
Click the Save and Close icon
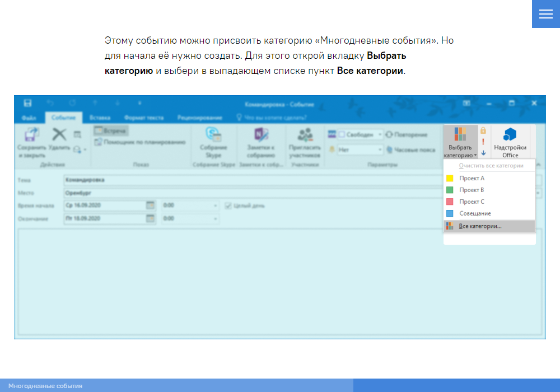pyautogui.click(x=32, y=135)
